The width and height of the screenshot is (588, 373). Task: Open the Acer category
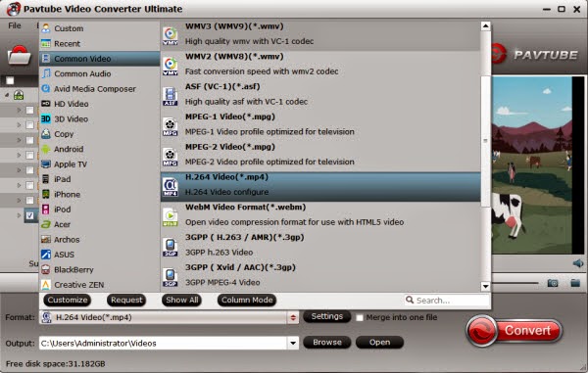pos(99,224)
